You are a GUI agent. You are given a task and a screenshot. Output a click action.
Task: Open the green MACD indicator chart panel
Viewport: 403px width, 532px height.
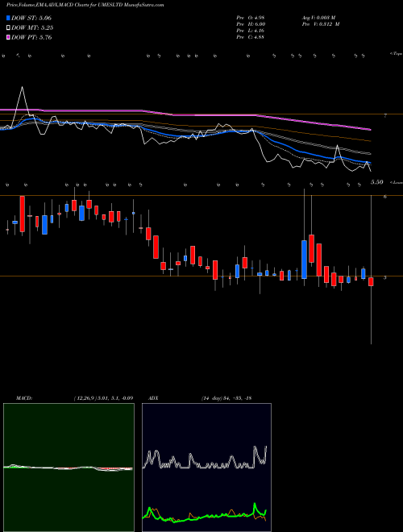pyautogui.click(x=69, y=468)
